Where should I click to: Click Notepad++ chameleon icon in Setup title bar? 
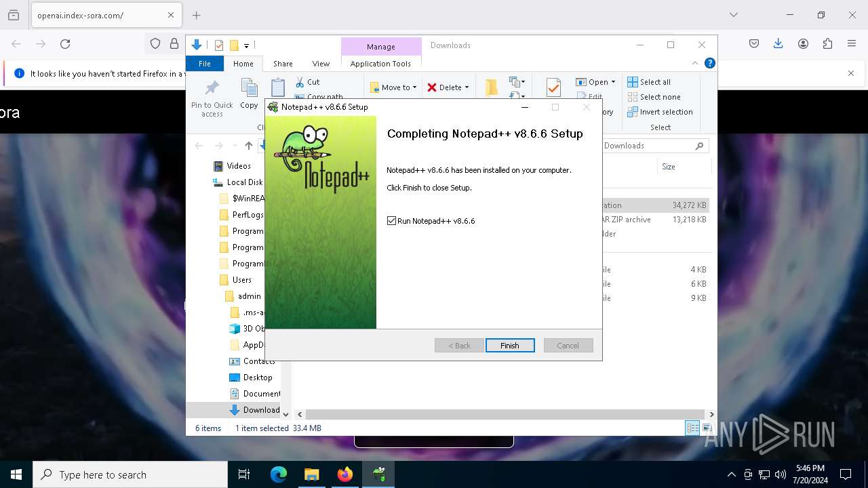pyautogui.click(x=273, y=107)
